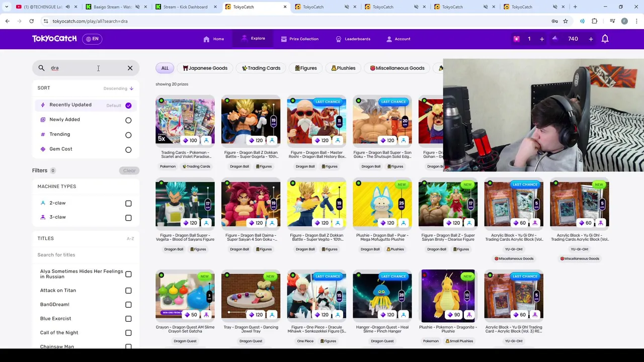Open the Explore nav tab

254,38
